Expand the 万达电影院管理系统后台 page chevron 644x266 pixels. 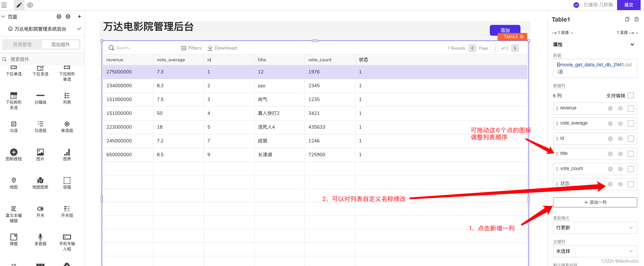79,29
